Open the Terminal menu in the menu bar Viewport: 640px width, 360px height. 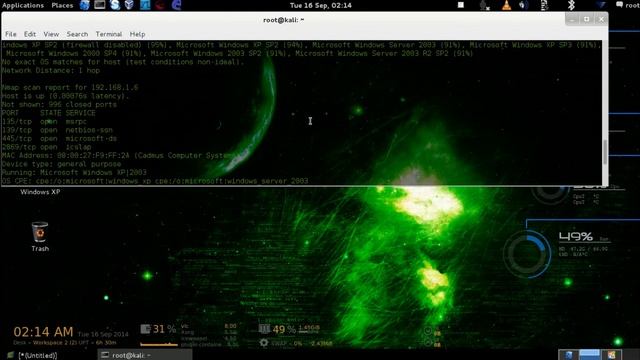(109, 34)
